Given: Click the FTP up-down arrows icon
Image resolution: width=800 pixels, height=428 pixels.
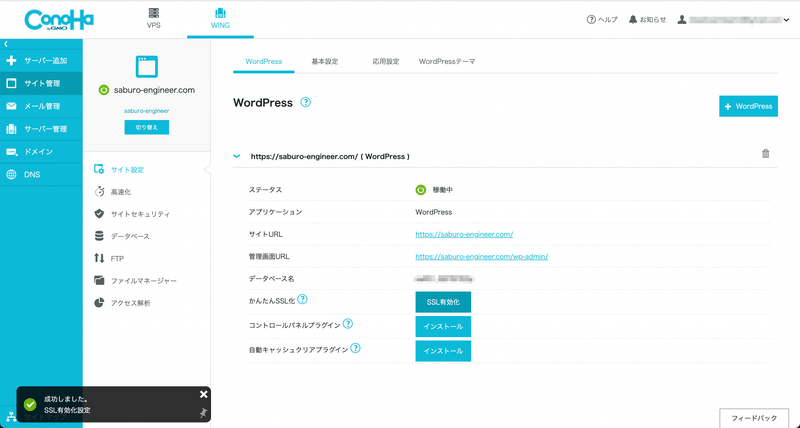Looking at the screenshot, I should [x=99, y=258].
